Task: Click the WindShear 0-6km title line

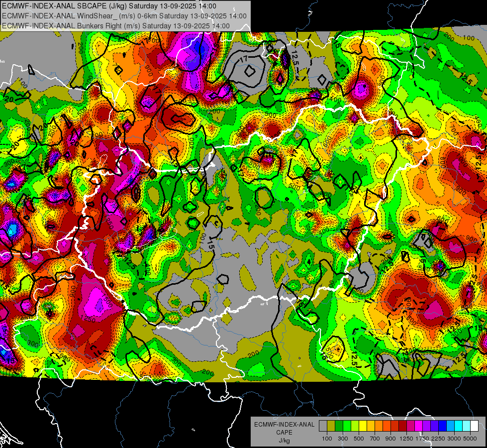Action: (x=124, y=16)
